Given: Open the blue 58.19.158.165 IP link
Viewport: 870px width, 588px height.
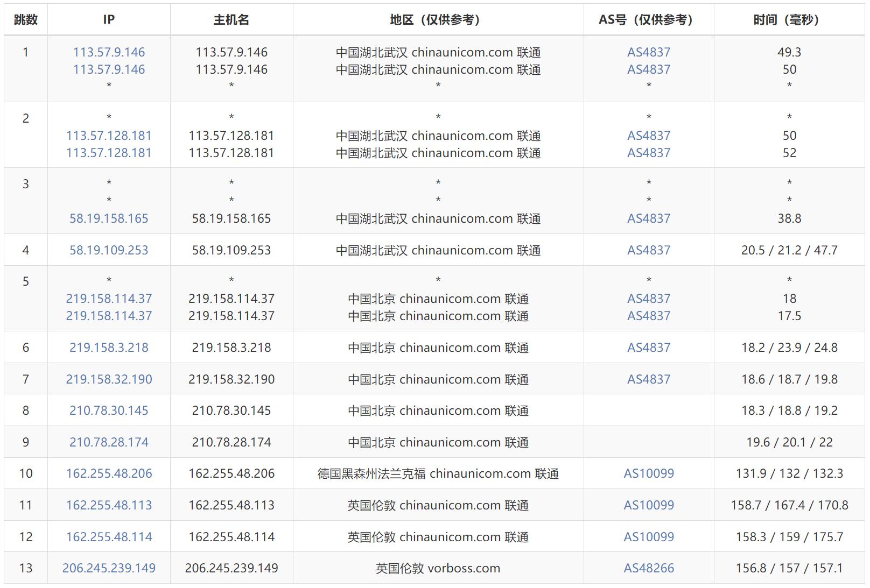Looking at the screenshot, I should [x=109, y=218].
